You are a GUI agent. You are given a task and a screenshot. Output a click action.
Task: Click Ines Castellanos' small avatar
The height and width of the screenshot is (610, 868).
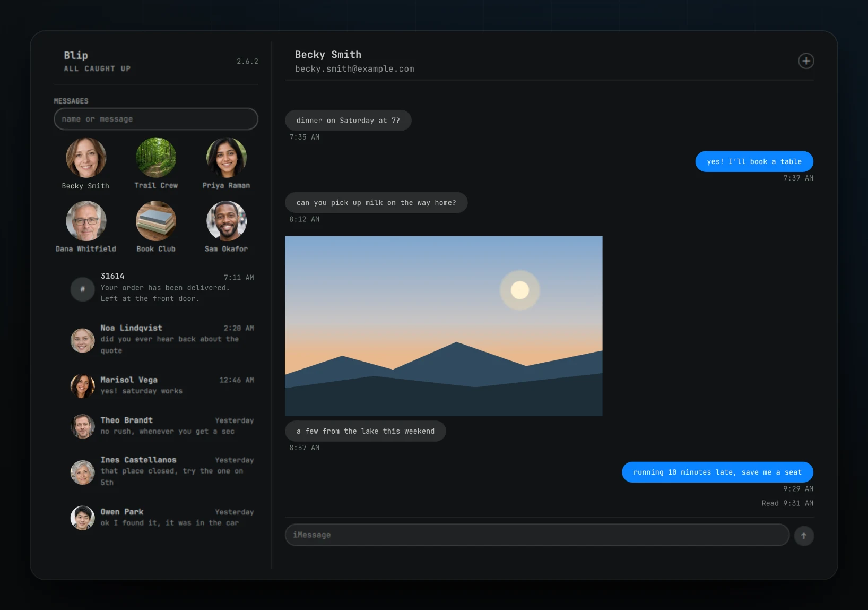[83, 472]
